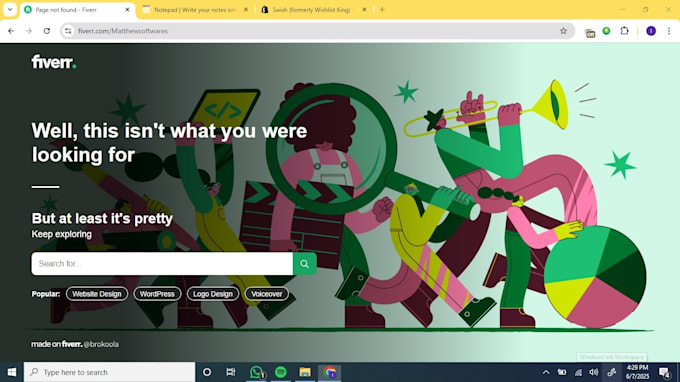Click the green circular extension icon

[x=606, y=31]
